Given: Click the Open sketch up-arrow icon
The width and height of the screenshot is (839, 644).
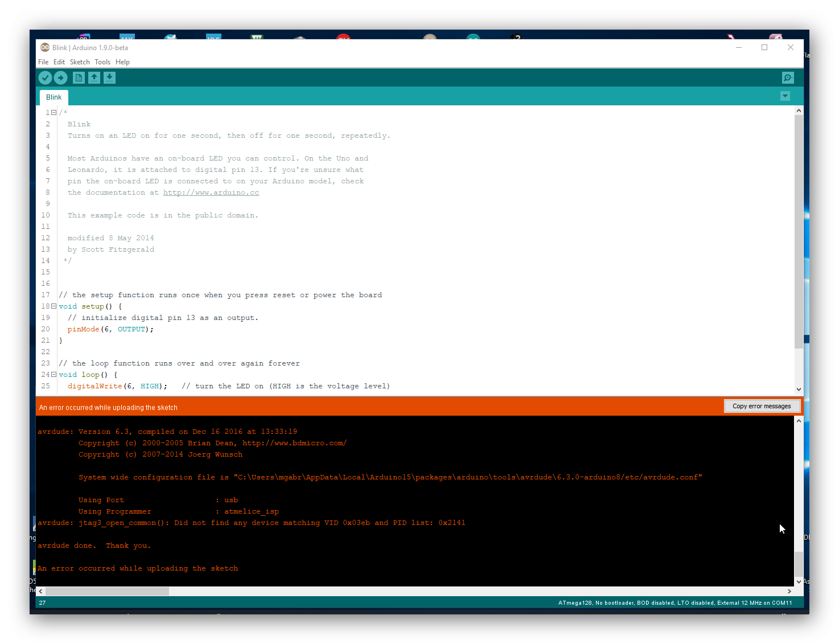Looking at the screenshot, I should pyautogui.click(x=94, y=78).
